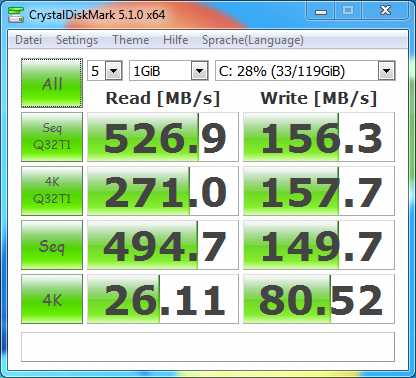Viewport: 416px width, 378px height.
Task: Click the Seq Q32T1 write result 156.3
Action: [319, 137]
